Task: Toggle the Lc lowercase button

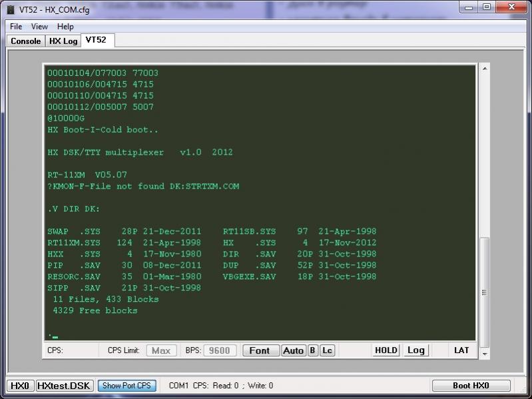Action: pos(327,350)
